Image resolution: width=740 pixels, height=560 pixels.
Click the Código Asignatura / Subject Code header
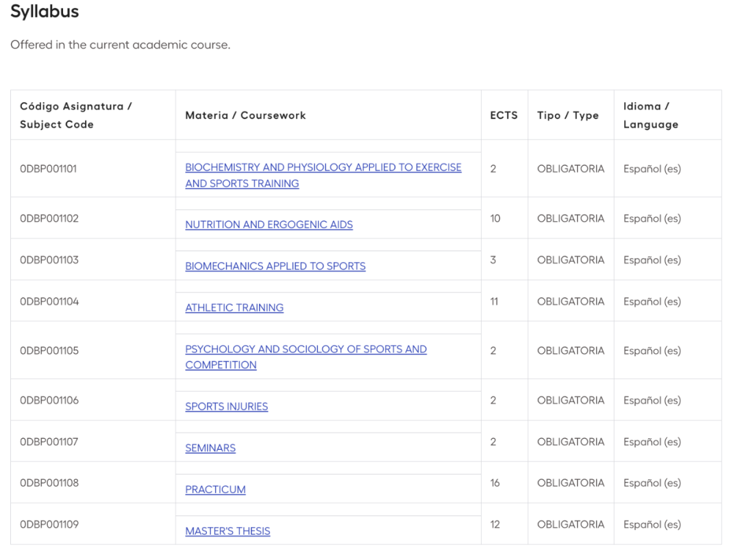point(75,115)
